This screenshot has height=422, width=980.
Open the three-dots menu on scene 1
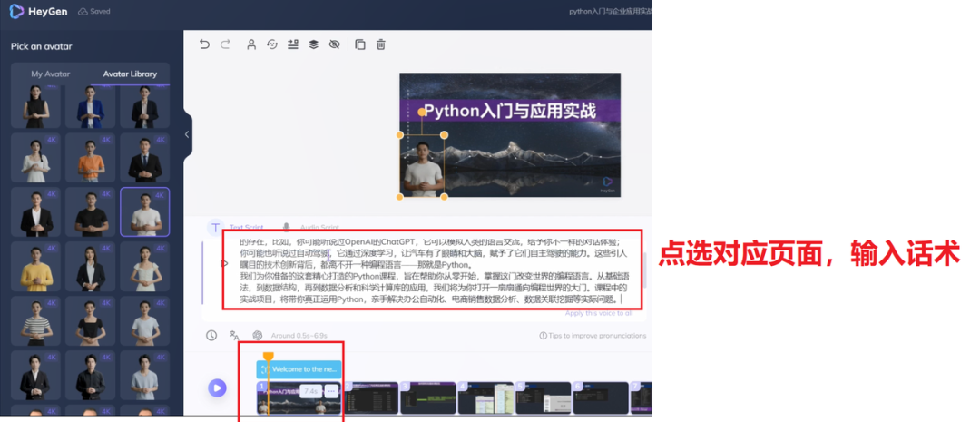331,391
